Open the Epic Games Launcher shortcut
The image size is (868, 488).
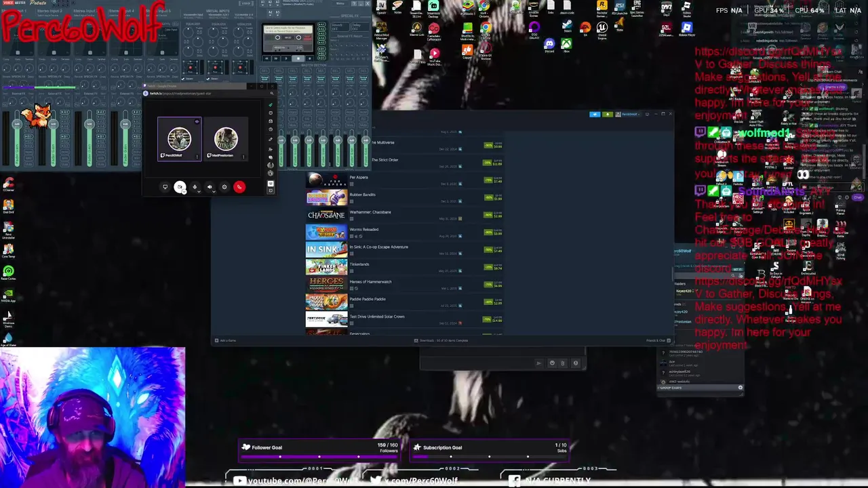[x=637, y=8]
